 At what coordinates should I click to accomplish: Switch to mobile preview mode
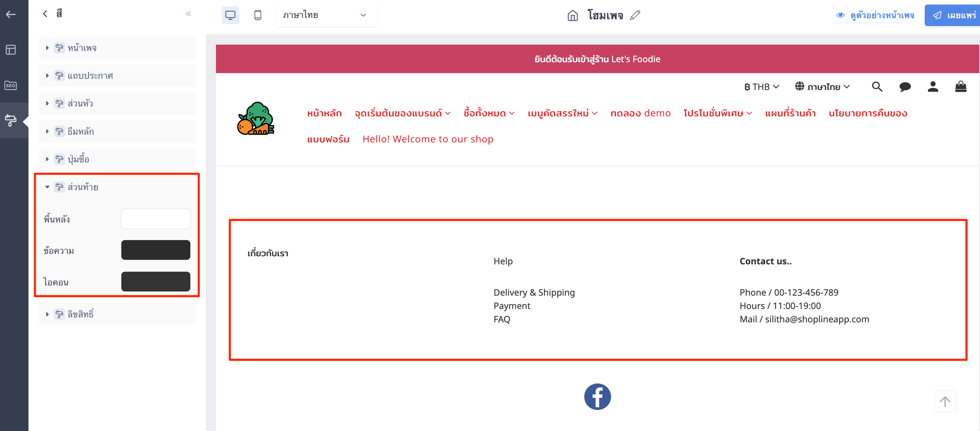[257, 15]
